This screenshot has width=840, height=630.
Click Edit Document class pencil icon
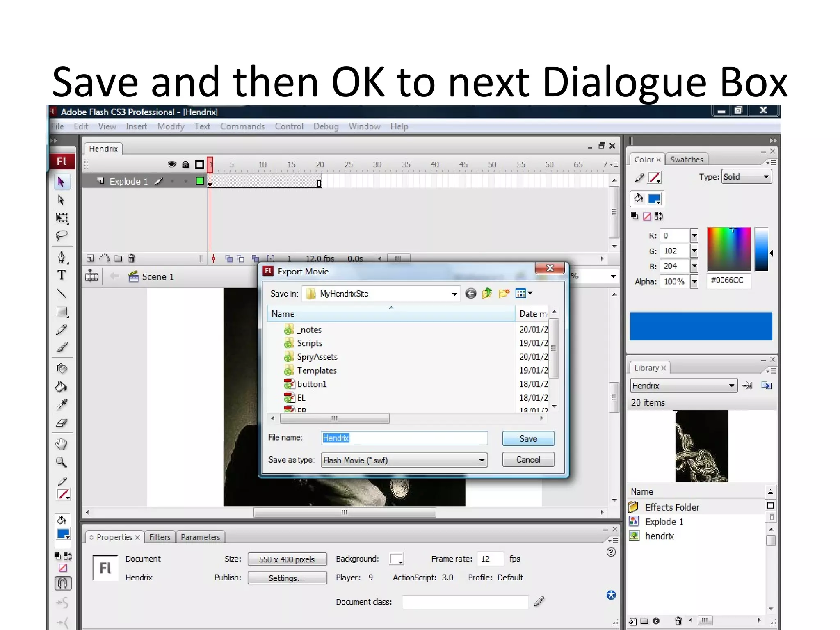tap(539, 602)
